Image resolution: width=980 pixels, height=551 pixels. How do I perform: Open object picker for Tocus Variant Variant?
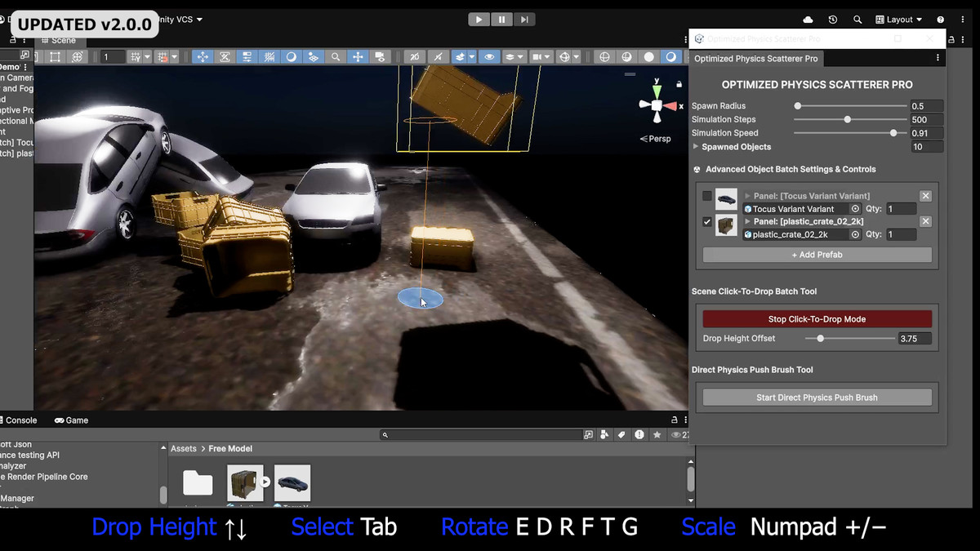[x=855, y=209]
